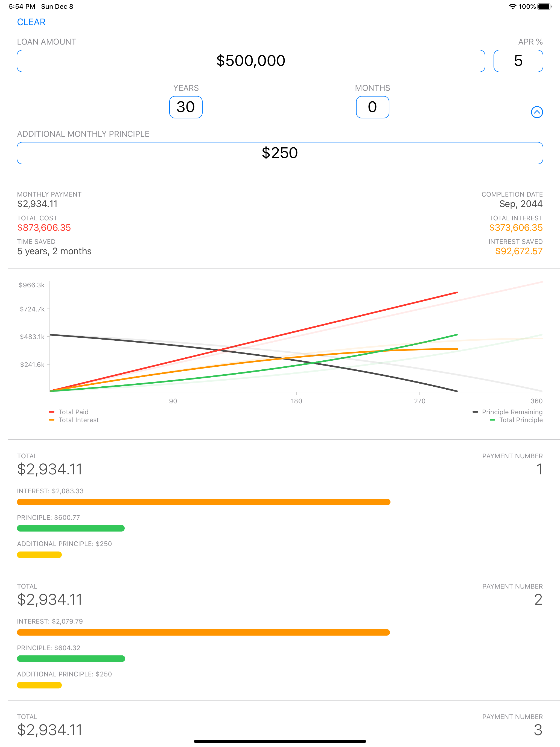Viewport: 560px width, 747px height.
Task: Tap chart x-axis label 360
Action: [536, 401]
